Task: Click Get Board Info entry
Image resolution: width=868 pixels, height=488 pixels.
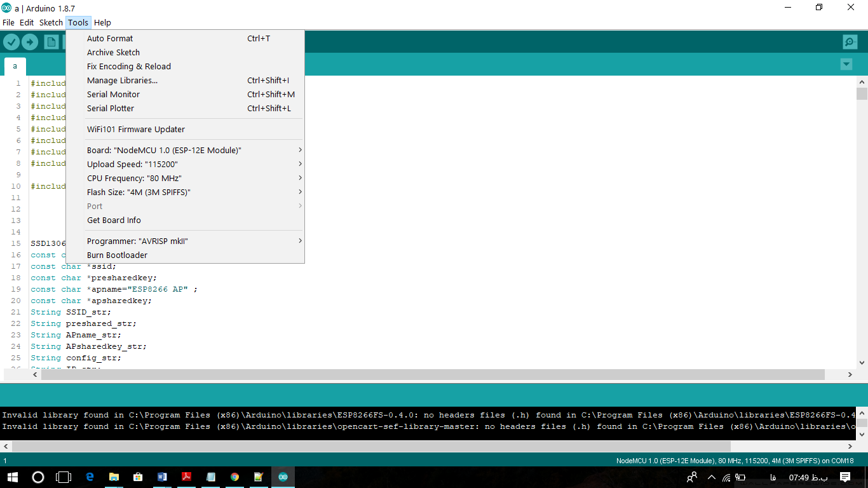Action: click(185, 220)
